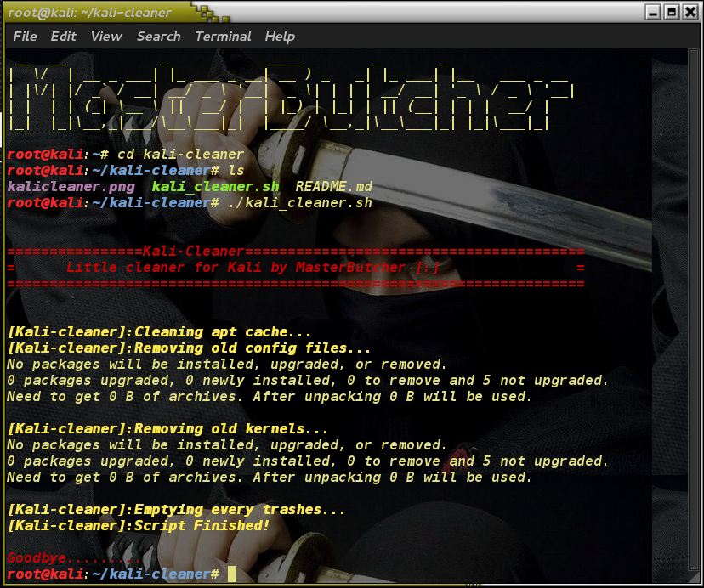Image resolution: width=704 pixels, height=588 pixels.
Task: Click the 'cd kali-cleaner' command text
Action: coord(180,155)
